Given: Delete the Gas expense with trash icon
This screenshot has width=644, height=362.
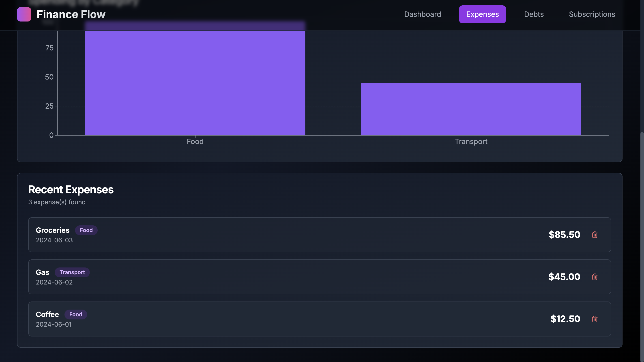Looking at the screenshot, I should click(595, 277).
